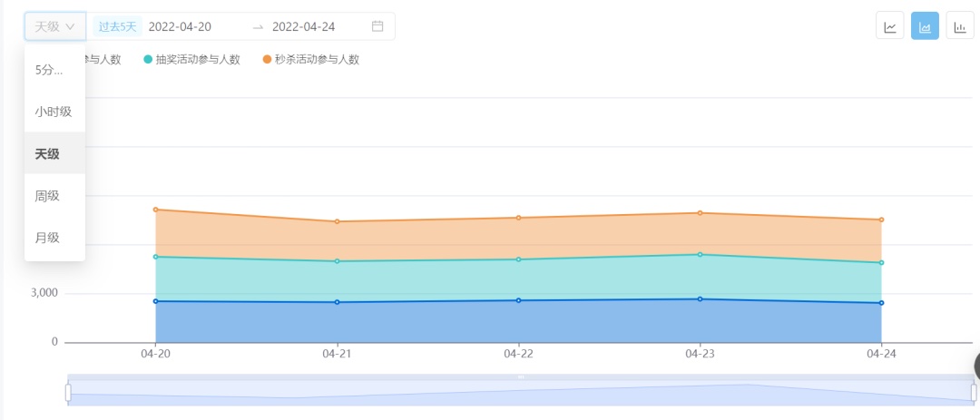Click the dark circular icon at right edge
The height and width of the screenshot is (420, 980).
click(x=976, y=366)
